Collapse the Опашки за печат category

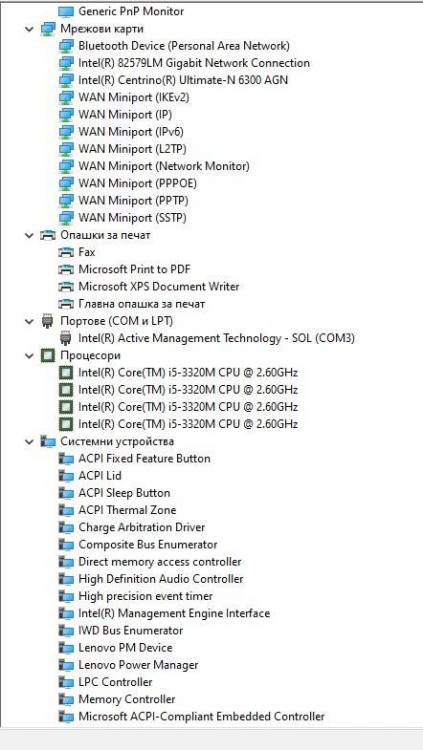(29, 235)
